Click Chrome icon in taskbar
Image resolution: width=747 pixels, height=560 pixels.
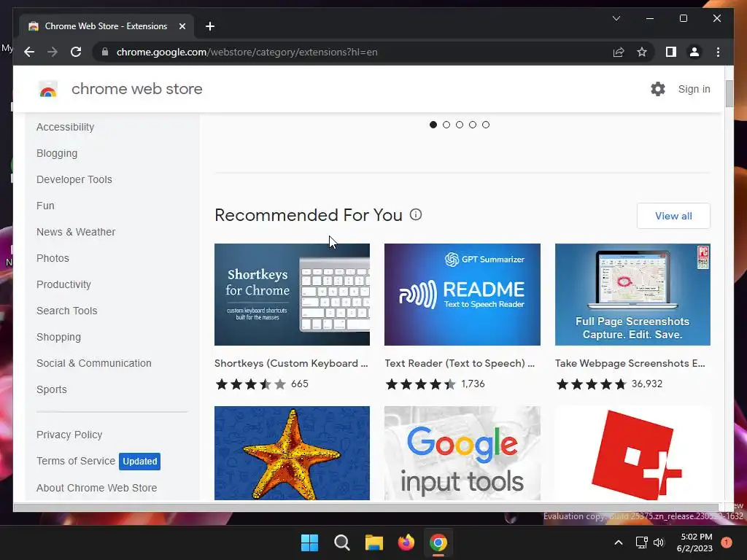pos(438,542)
